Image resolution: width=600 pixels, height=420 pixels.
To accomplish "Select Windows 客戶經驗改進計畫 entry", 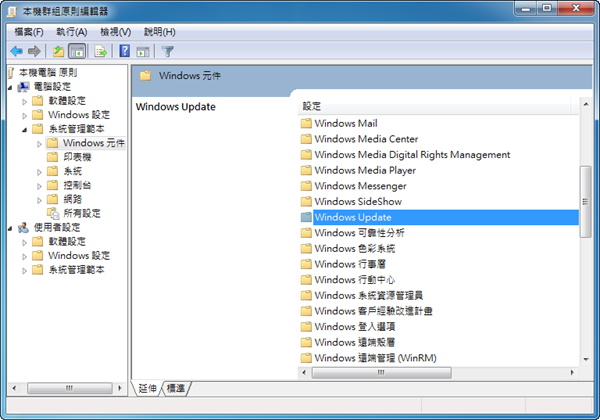I will [x=373, y=311].
